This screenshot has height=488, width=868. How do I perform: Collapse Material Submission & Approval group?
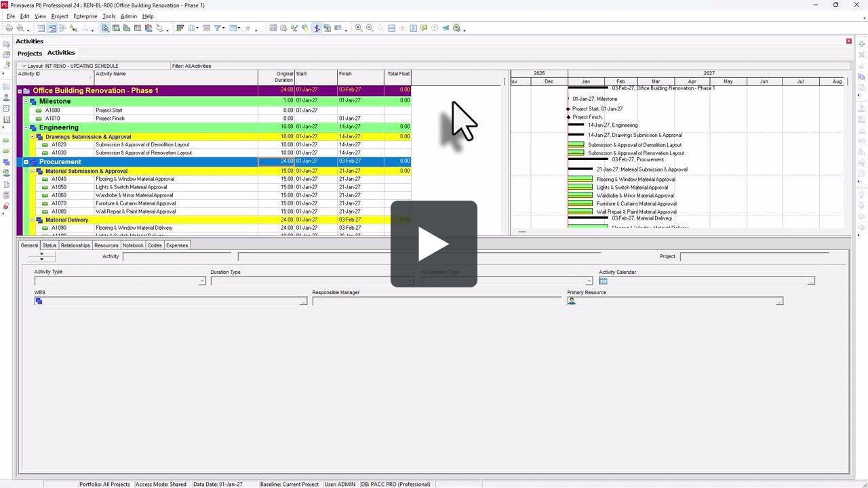point(33,171)
